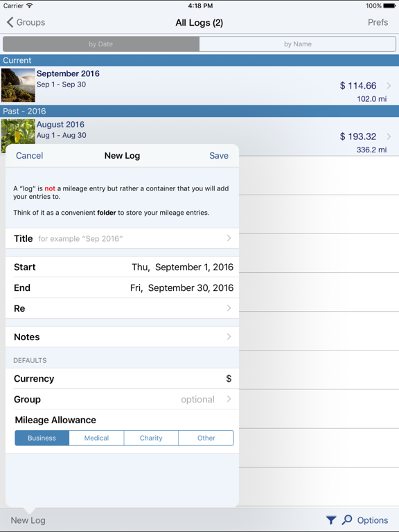Image resolution: width=399 pixels, height=532 pixels.
Task: Tap the DEFAULTS section heading
Action: click(30, 361)
